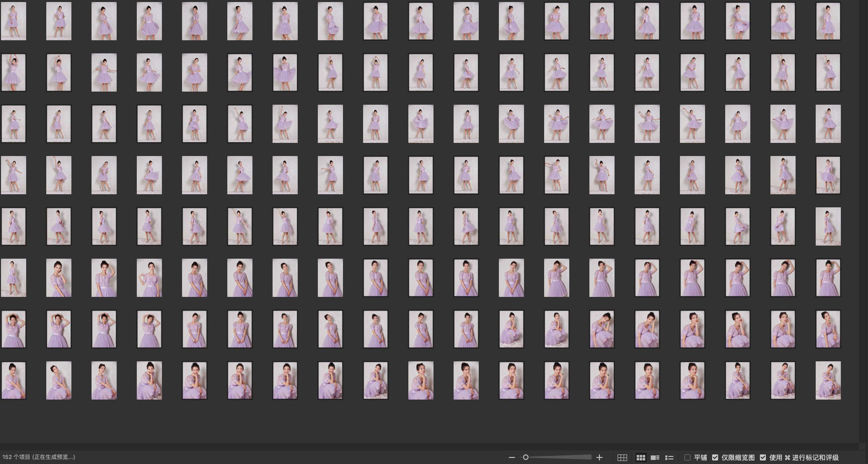868x464 pixels.
Task: Select the first thumbnail in the bottom row
Action: [14, 380]
